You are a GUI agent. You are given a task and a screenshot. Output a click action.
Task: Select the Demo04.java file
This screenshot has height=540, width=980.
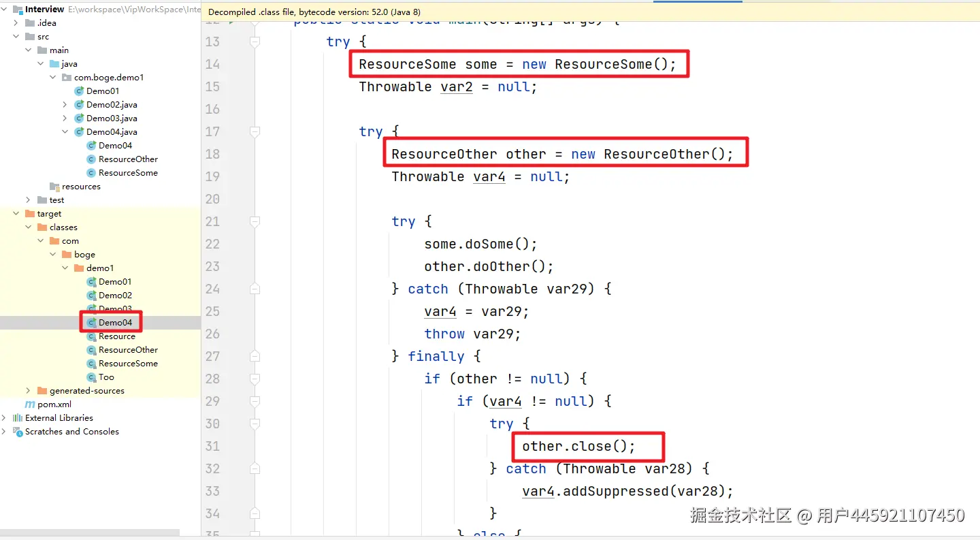(112, 132)
